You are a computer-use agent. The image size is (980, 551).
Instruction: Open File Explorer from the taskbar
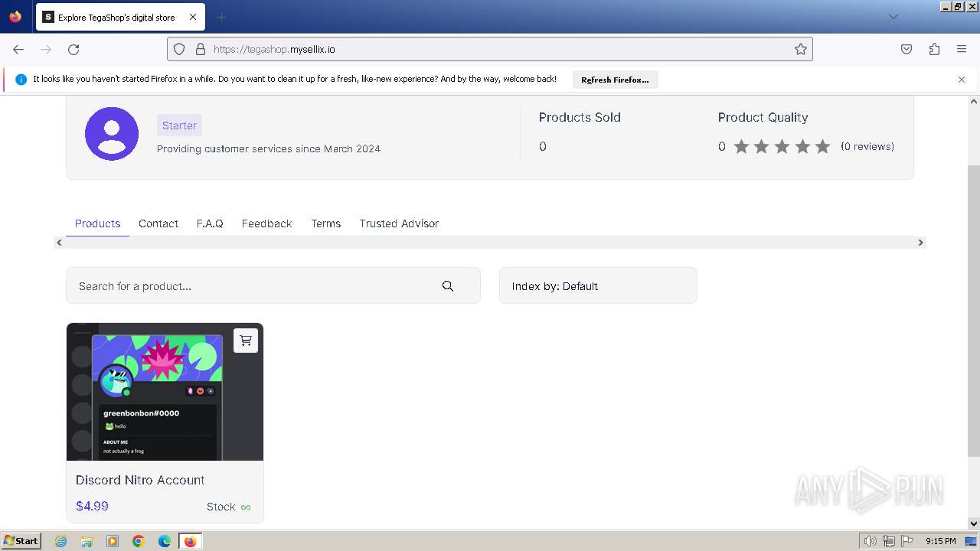(87, 541)
